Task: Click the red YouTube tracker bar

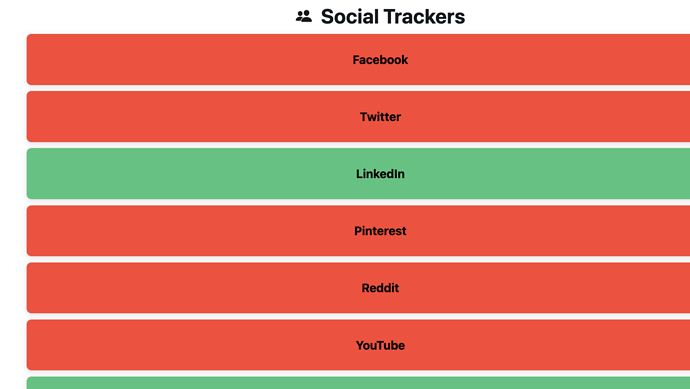Action: [358, 345]
